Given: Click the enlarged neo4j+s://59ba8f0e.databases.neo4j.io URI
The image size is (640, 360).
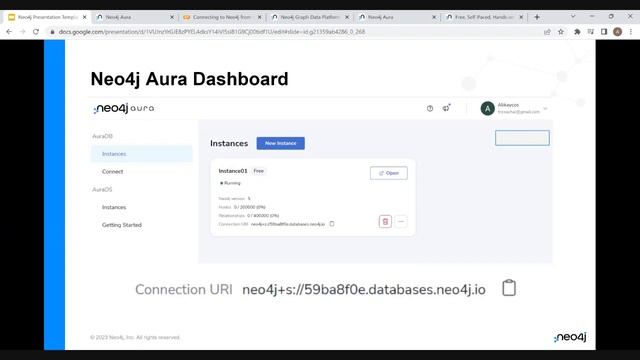Looking at the screenshot, I should click(x=364, y=289).
